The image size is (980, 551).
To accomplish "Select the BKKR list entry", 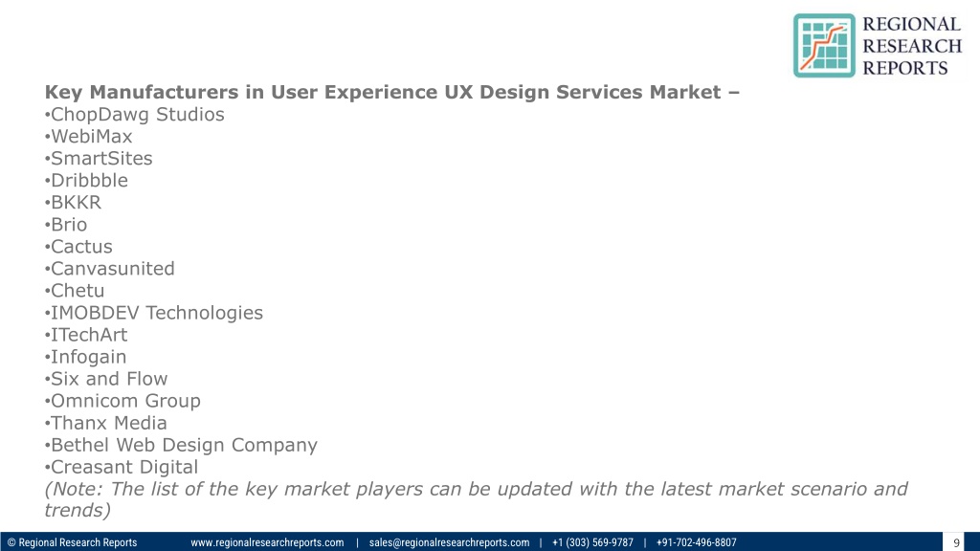I will pos(73,203).
